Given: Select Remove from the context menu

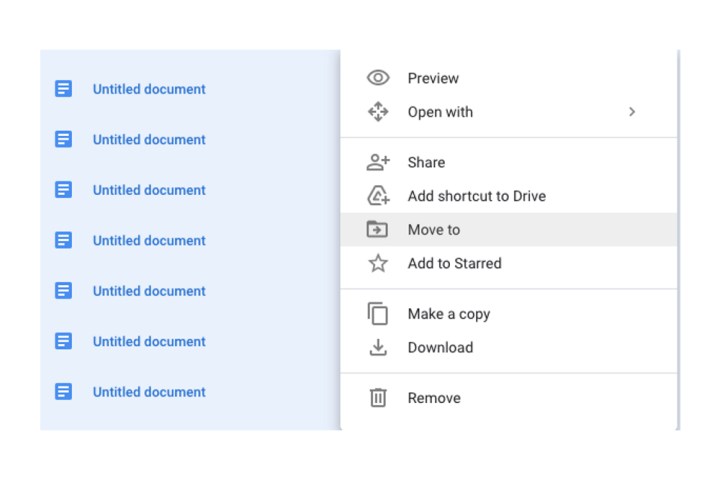Looking at the screenshot, I should [x=509, y=398].
